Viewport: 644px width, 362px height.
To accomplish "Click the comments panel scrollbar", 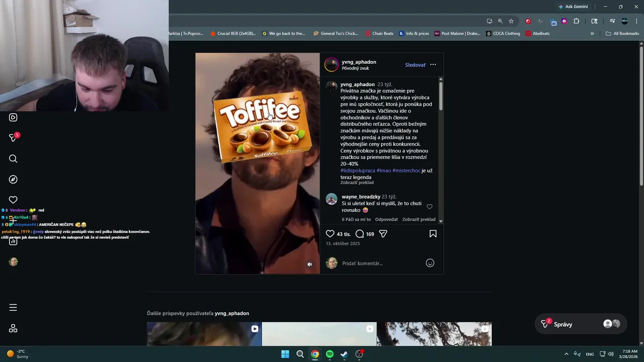I will point(441,96).
